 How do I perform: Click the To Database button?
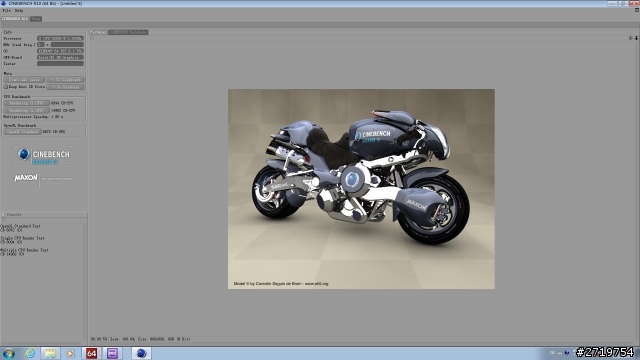tap(65, 87)
